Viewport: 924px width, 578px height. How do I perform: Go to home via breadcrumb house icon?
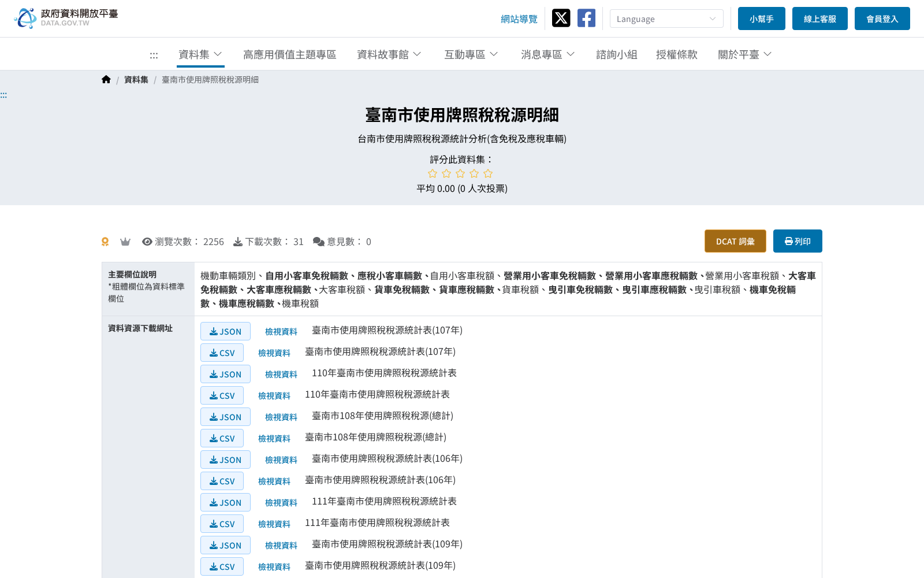[106, 80]
